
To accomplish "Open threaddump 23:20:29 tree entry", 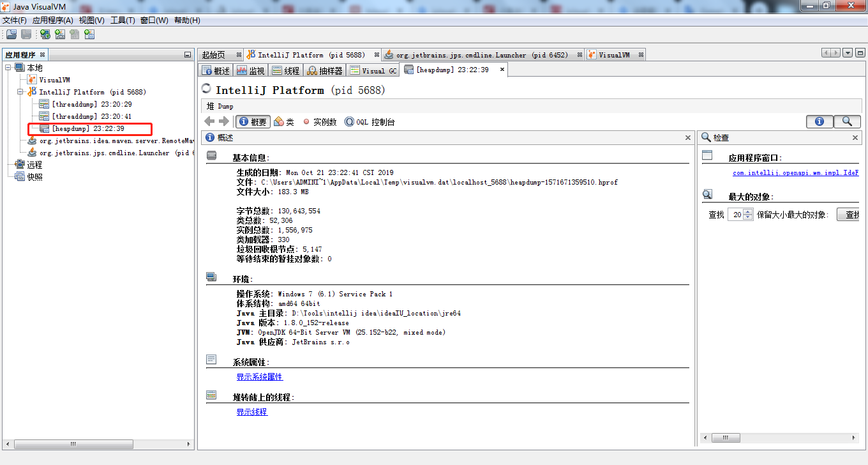I will [86, 104].
